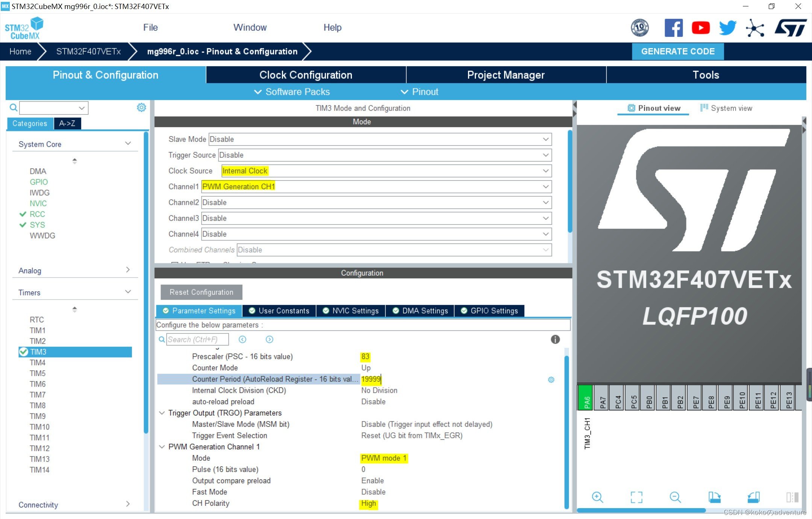812x519 pixels.
Task: Select TIM3 checked item in Timers
Action: [38, 352]
